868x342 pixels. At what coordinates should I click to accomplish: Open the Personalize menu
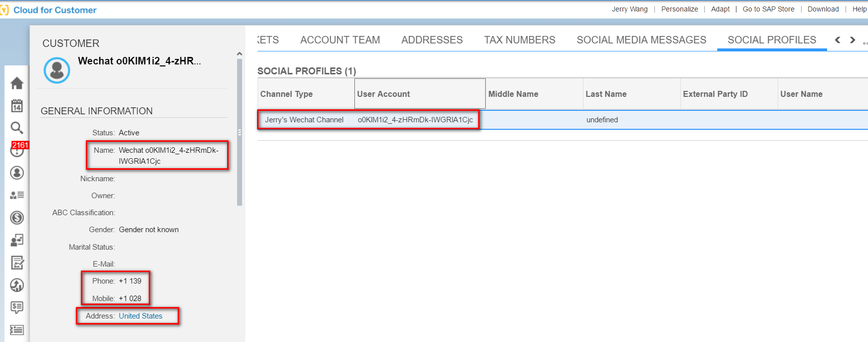click(x=679, y=9)
